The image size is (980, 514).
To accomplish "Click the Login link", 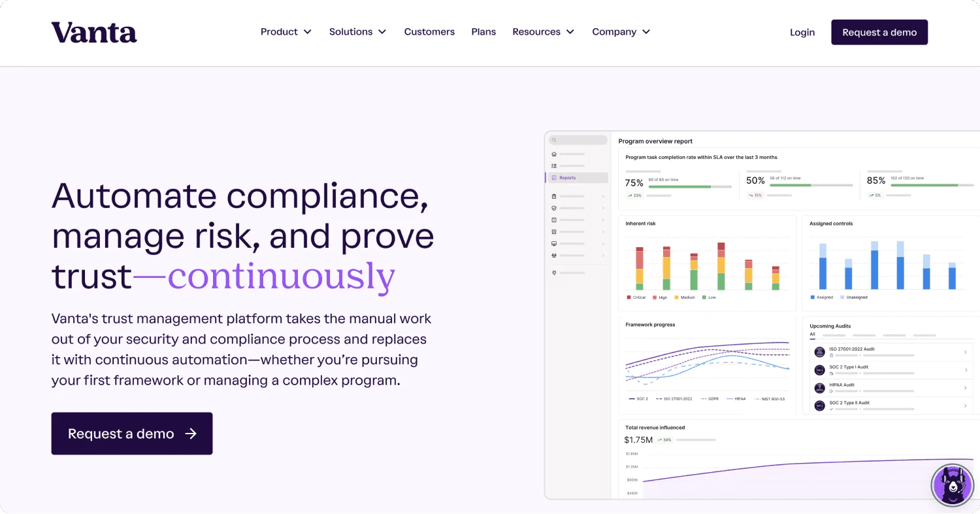I will coord(802,31).
